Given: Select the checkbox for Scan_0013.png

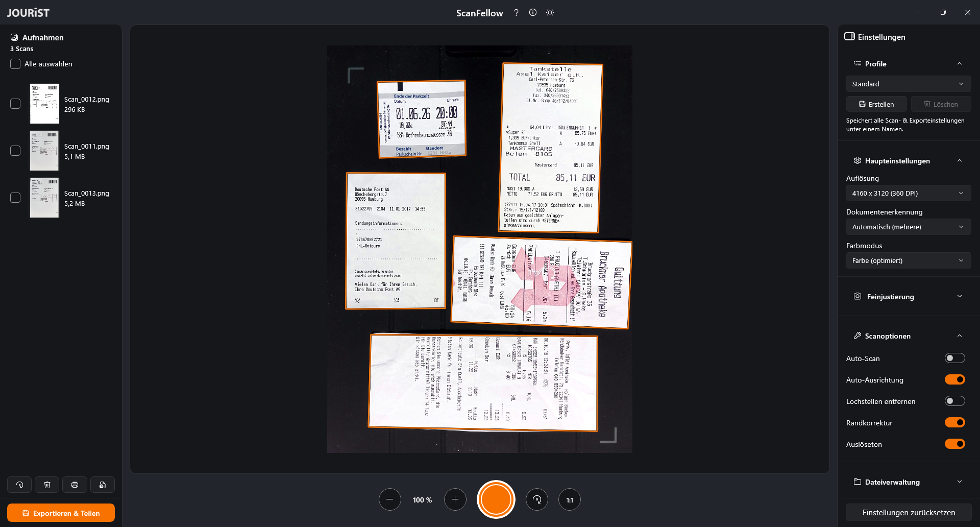Looking at the screenshot, I should 15,198.
